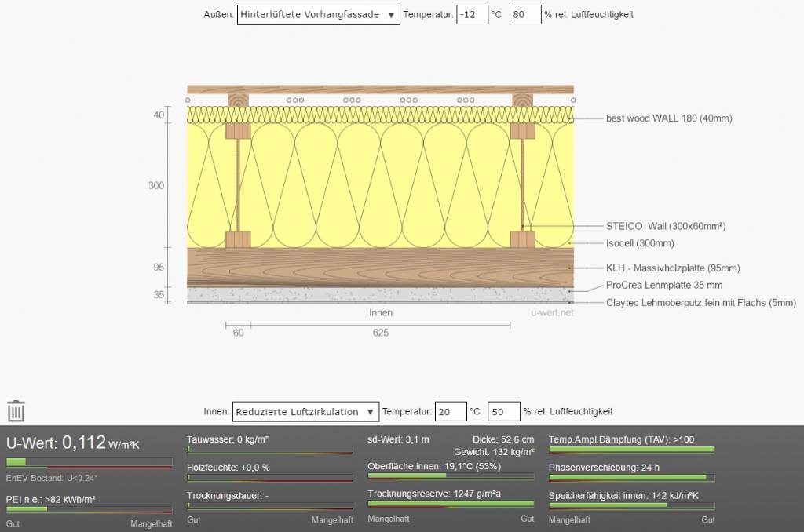Click the KLH solid wood layer in drawing
This screenshot has width=804, height=532.
pos(381,267)
